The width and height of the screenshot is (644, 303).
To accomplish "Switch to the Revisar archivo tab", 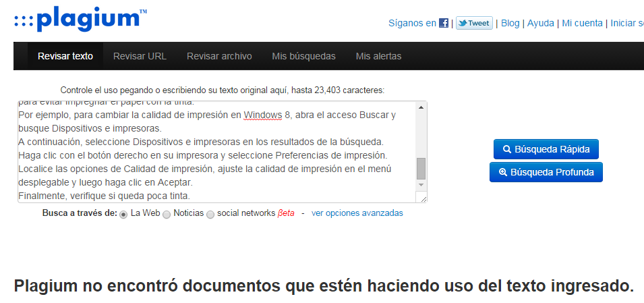I will [219, 56].
